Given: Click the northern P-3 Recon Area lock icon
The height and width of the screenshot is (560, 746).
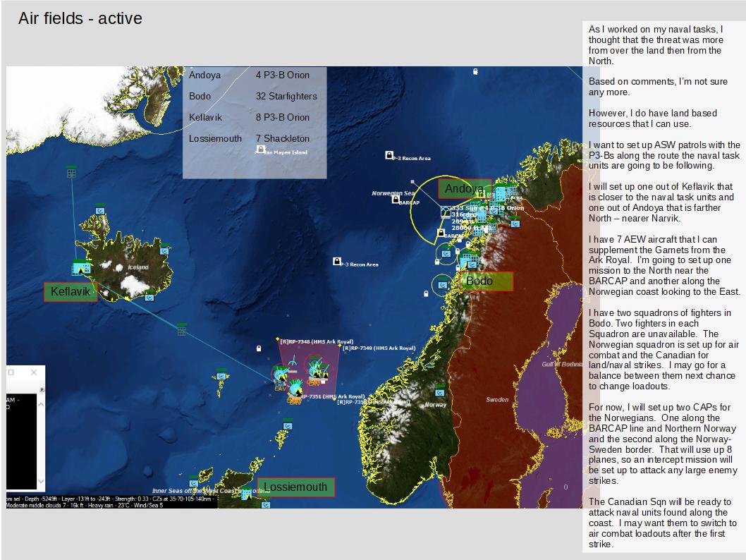Looking at the screenshot, I should coord(389,155).
